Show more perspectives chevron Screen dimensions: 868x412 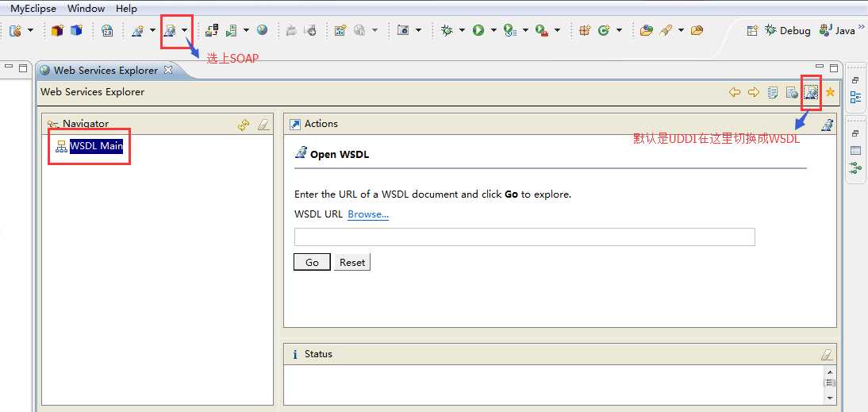862,26
